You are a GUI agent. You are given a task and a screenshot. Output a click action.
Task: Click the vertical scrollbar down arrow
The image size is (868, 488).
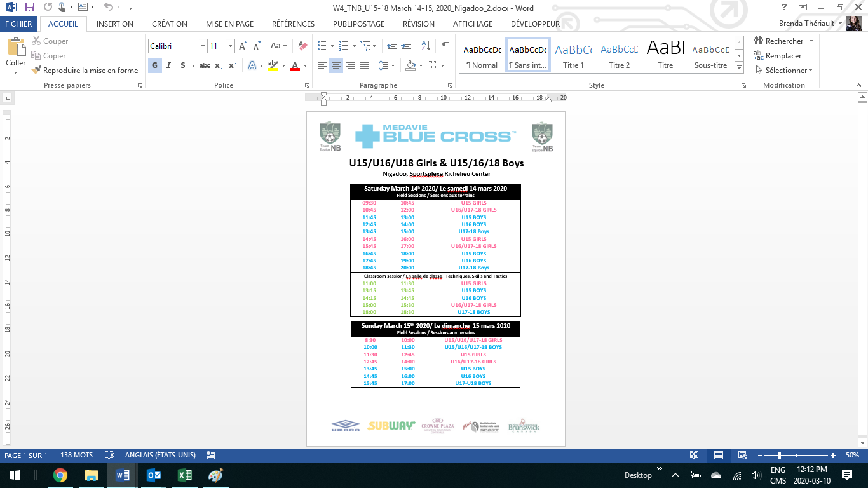[x=862, y=443]
